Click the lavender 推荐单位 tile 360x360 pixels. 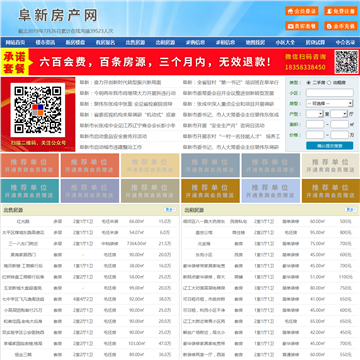point(90,191)
